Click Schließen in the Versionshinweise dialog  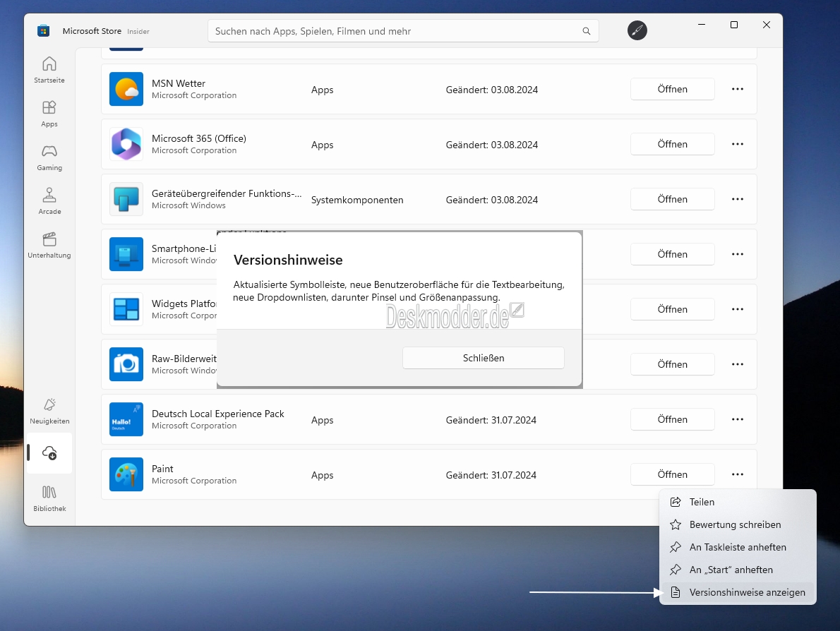484,358
